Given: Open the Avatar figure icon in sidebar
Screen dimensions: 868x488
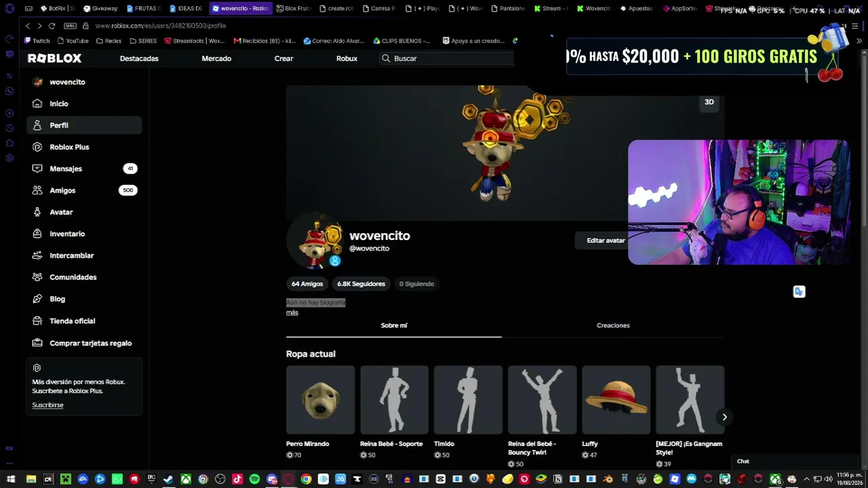Looking at the screenshot, I should [x=37, y=212].
